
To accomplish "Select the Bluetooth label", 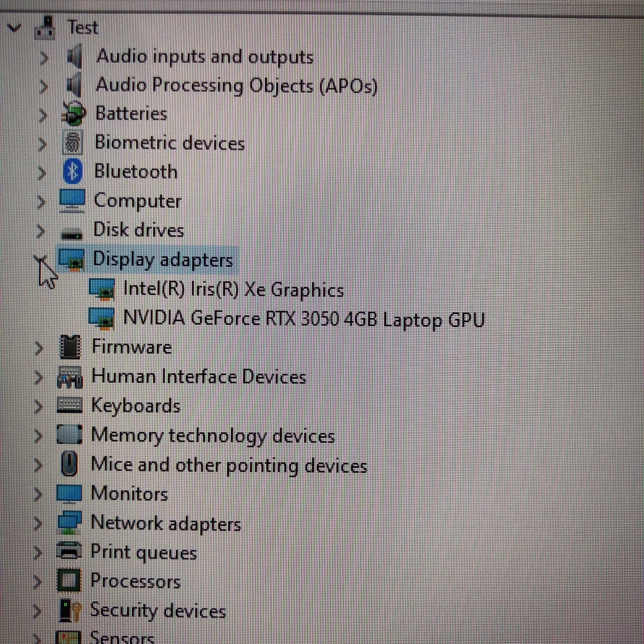I will click(136, 171).
